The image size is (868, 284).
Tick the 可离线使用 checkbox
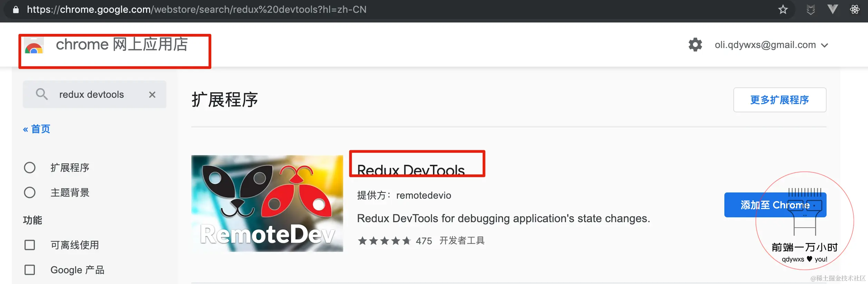(x=30, y=245)
